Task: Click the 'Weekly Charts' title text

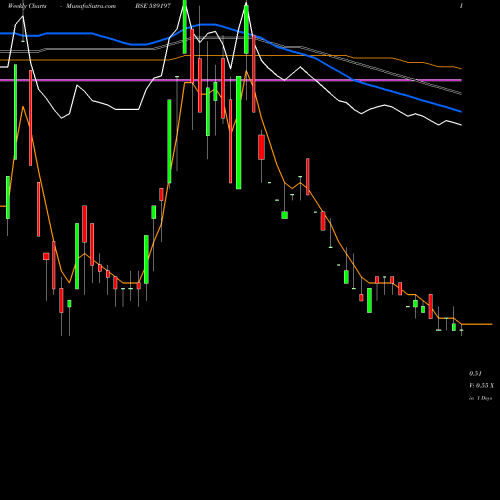Action: pyautogui.click(x=27, y=6)
